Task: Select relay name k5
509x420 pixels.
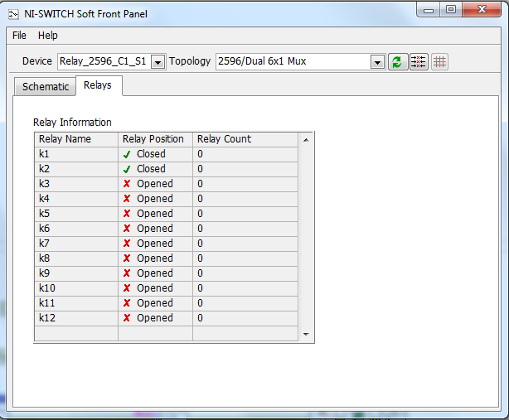Action: 76,214
